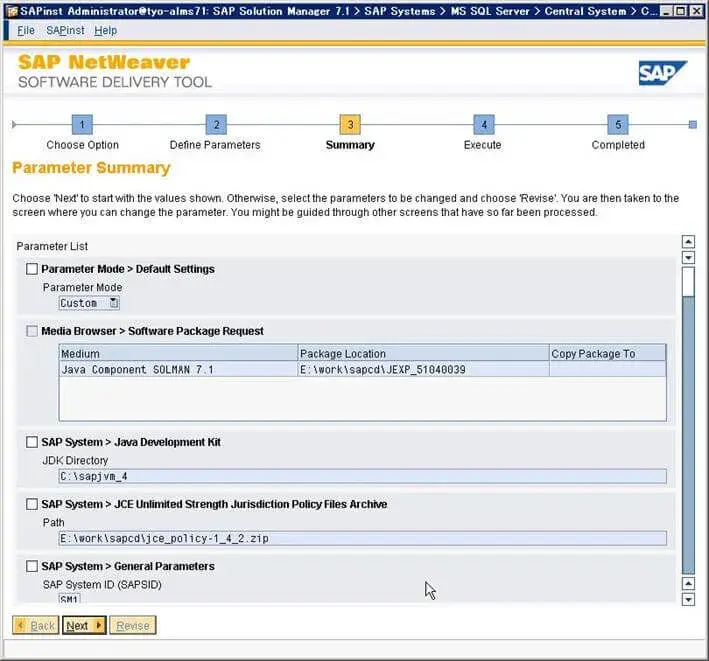Click the jce_policy-1_4_2.zip path field
This screenshot has height=661, width=709.
(x=363, y=538)
